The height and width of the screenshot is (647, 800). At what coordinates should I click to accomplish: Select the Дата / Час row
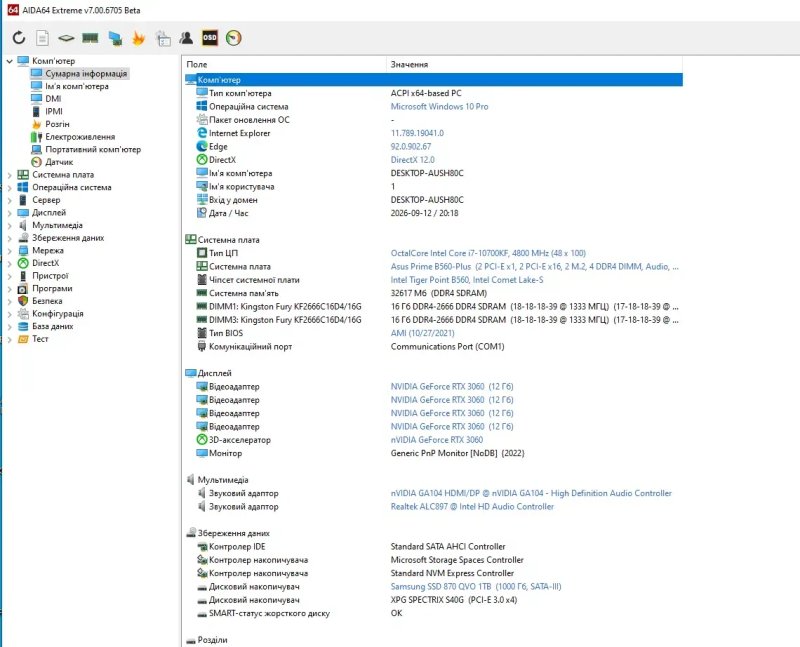434,213
